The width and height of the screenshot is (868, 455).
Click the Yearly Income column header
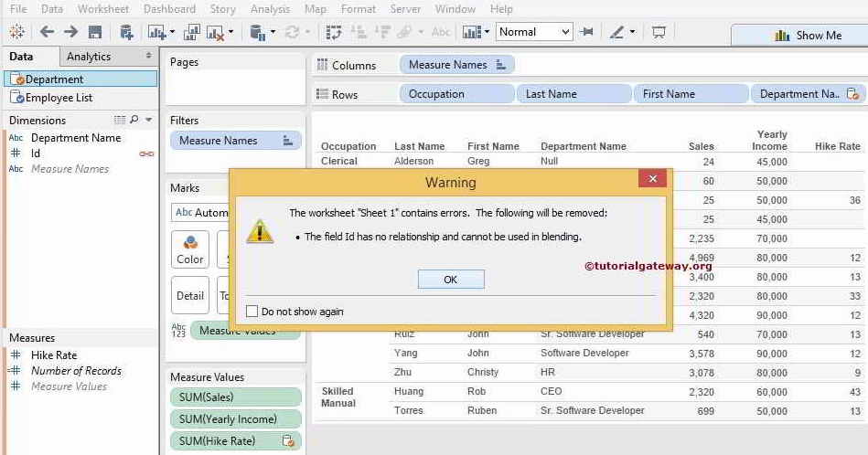click(770, 141)
